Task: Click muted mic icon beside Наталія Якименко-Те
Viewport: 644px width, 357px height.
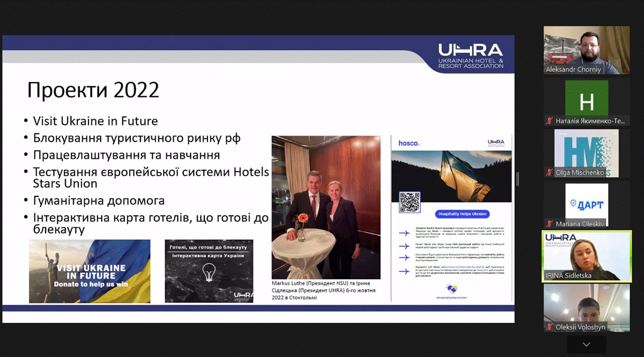Action: (x=550, y=121)
